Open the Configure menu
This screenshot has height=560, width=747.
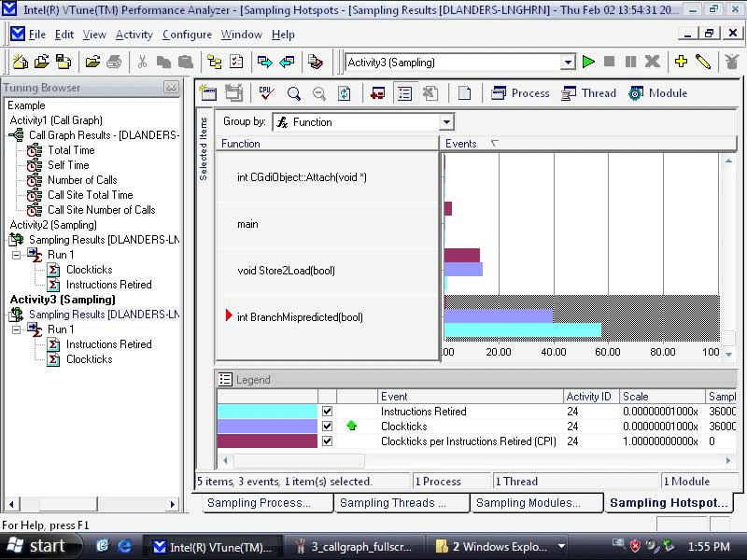tap(188, 35)
